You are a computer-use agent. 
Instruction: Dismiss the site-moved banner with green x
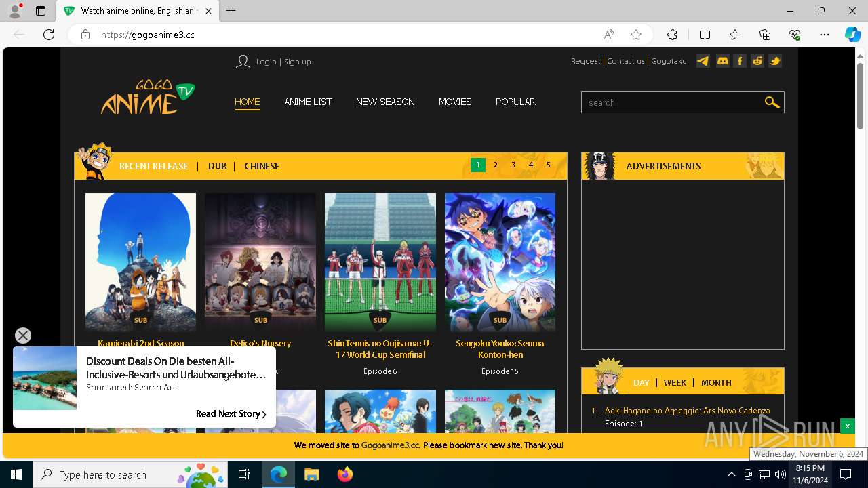[x=847, y=426]
